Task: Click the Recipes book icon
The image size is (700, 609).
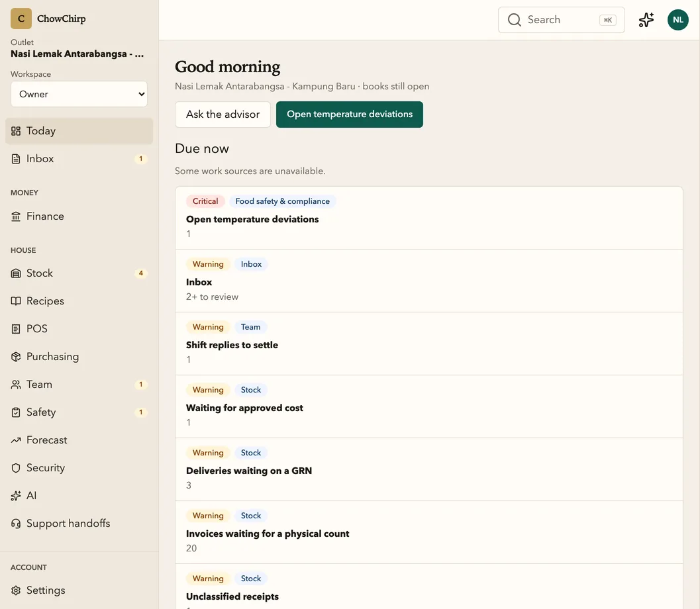Action: [16, 301]
